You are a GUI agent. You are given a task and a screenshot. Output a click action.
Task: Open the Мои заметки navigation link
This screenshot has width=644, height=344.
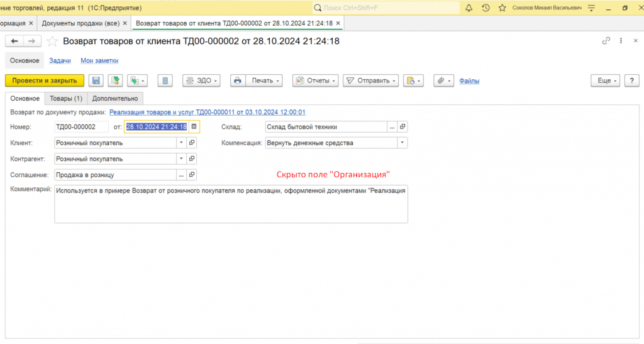pyautogui.click(x=99, y=60)
